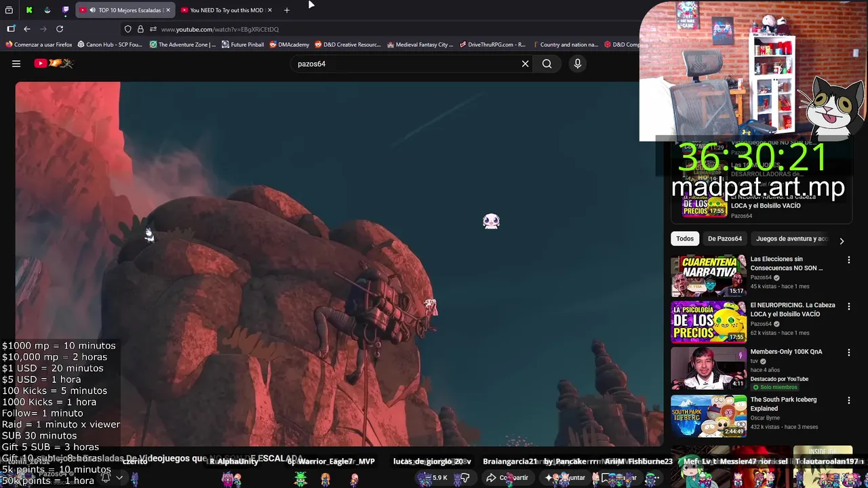Open 'DriveThruRPG.com' bookmark

[492, 45]
